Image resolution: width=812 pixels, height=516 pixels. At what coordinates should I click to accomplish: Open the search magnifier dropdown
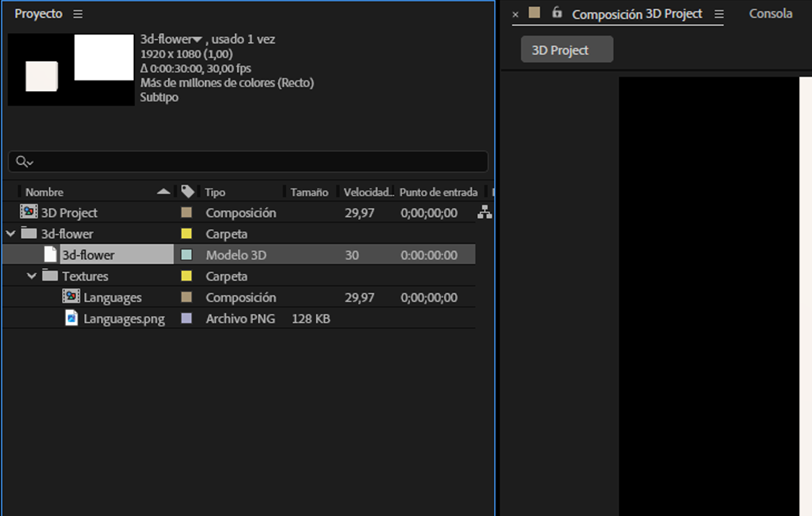tap(24, 162)
